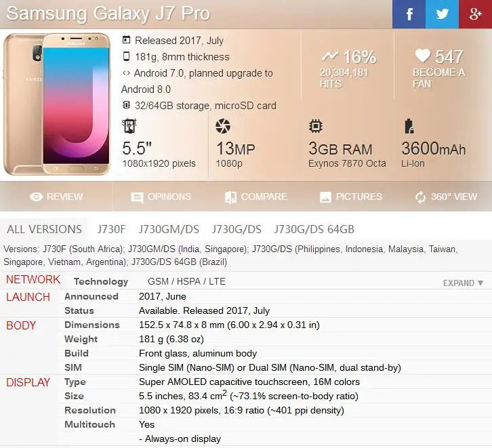Click the Resolution spec label
The image size is (492, 448).
tap(90, 410)
